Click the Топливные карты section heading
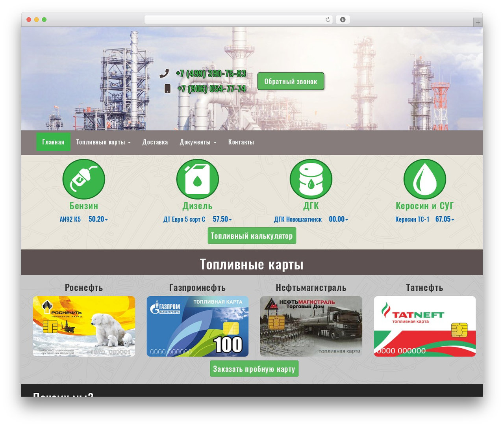Screen dimensions: 504x427 (252, 264)
